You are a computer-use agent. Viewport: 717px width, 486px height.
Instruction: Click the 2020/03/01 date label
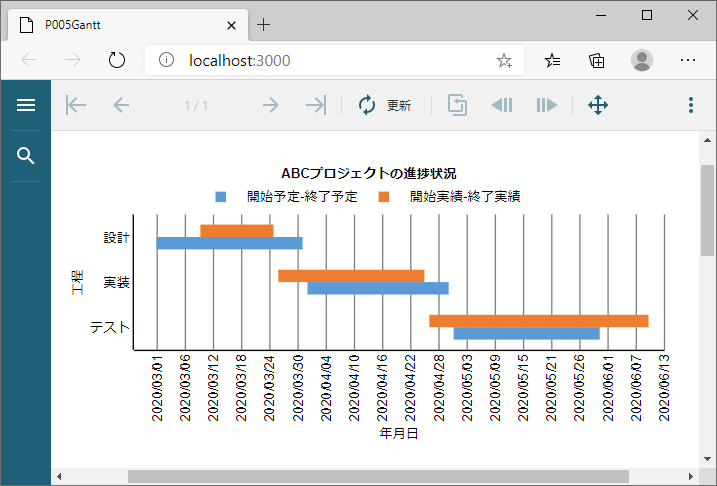click(x=157, y=388)
